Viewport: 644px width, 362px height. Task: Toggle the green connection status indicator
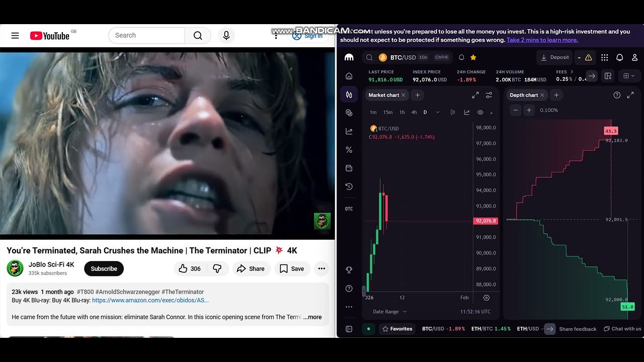(x=368, y=329)
